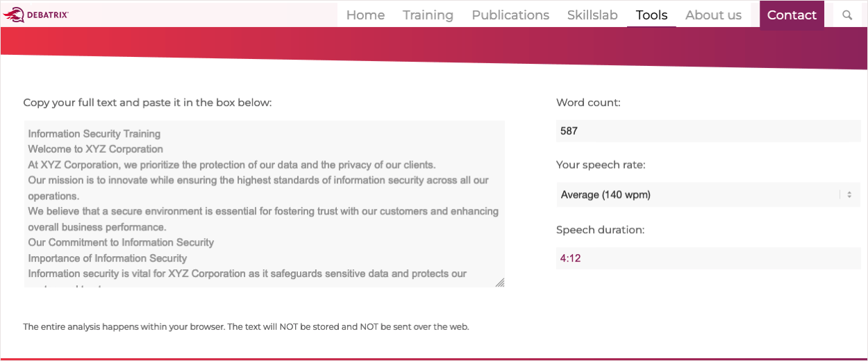The width and height of the screenshot is (868, 361).
Task: Open the Training menu item
Action: pos(428,15)
